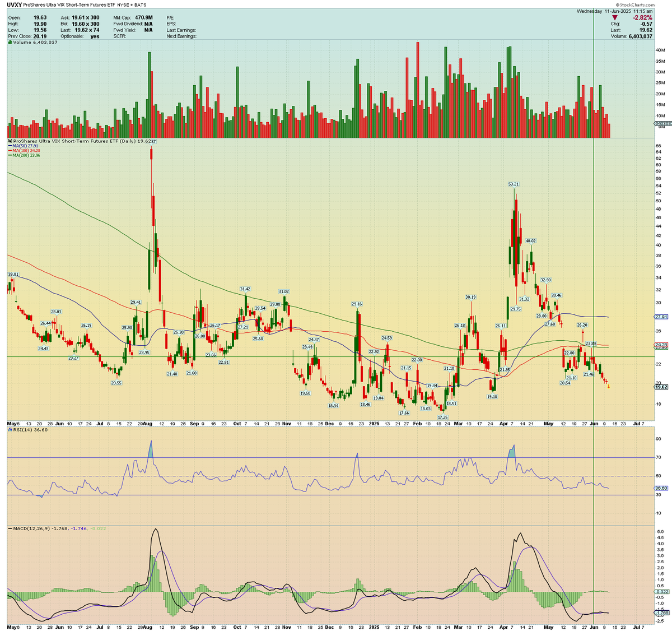Click the High value 19.90
672x631 pixels.
(39, 24)
